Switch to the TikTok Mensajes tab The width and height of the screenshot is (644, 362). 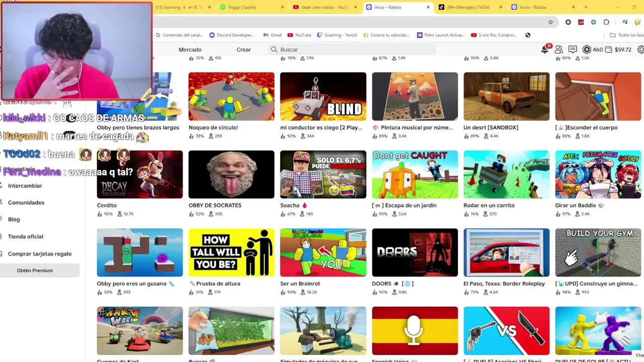coord(470,7)
